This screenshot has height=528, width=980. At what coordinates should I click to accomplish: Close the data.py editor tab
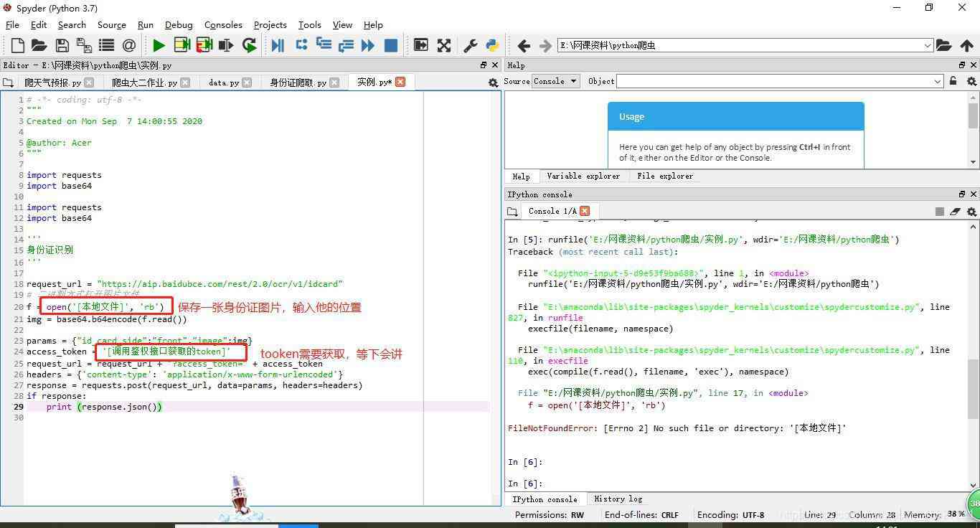coord(247,82)
